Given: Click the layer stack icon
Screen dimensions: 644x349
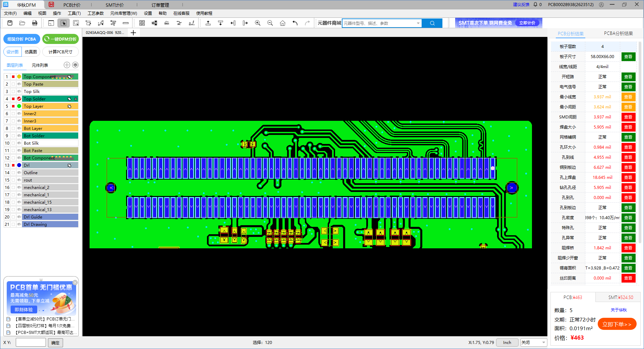Looking at the screenshot, I should pyautogui.click(x=75, y=65).
